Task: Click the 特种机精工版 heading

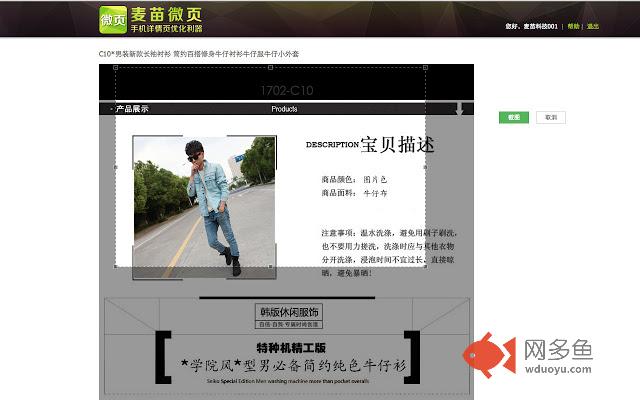Action: [291, 348]
